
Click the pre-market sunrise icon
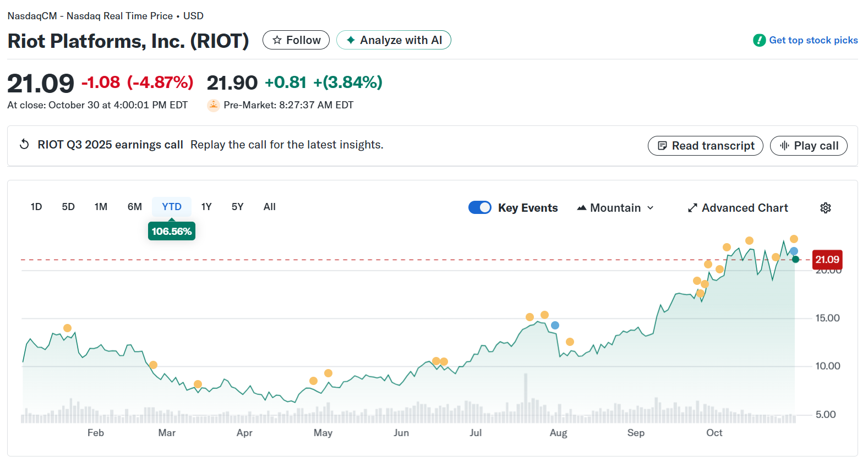click(x=214, y=105)
